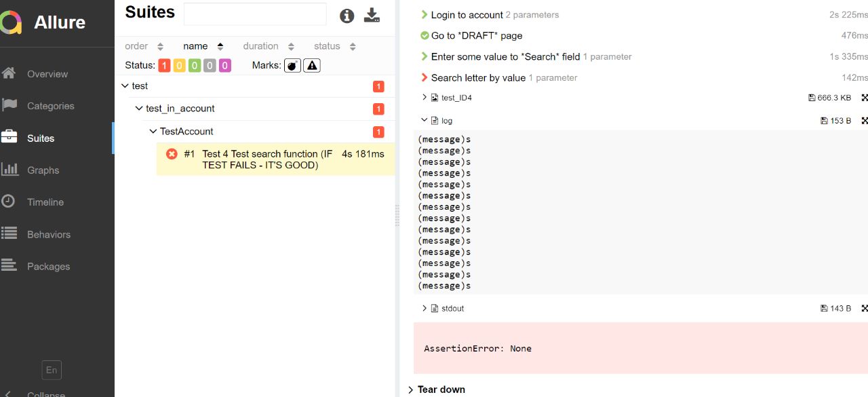The width and height of the screenshot is (868, 397).
Task: Toggle the red failed status filter
Action: (x=164, y=65)
